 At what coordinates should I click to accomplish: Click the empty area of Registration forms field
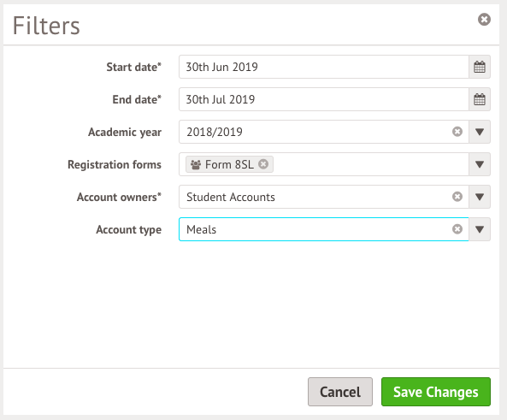(370, 164)
